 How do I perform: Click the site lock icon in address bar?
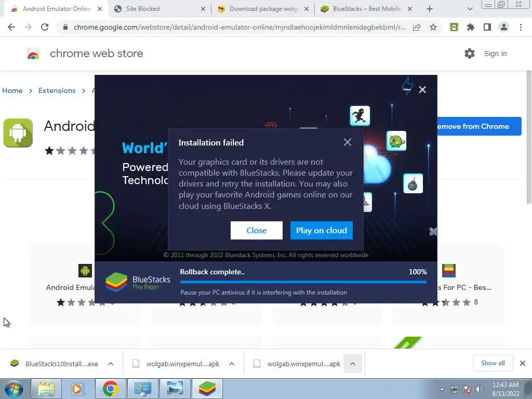click(65, 27)
